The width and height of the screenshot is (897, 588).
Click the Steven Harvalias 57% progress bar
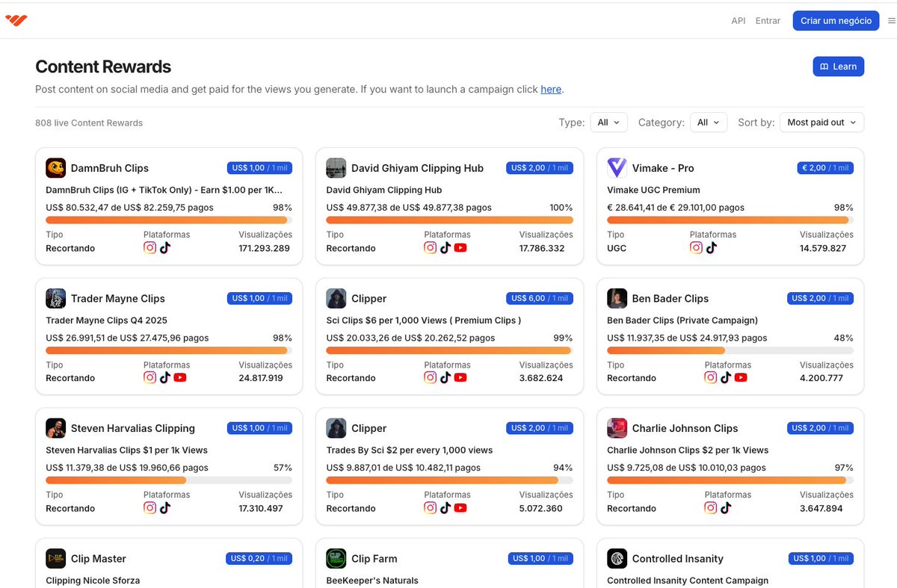tap(169, 480)
